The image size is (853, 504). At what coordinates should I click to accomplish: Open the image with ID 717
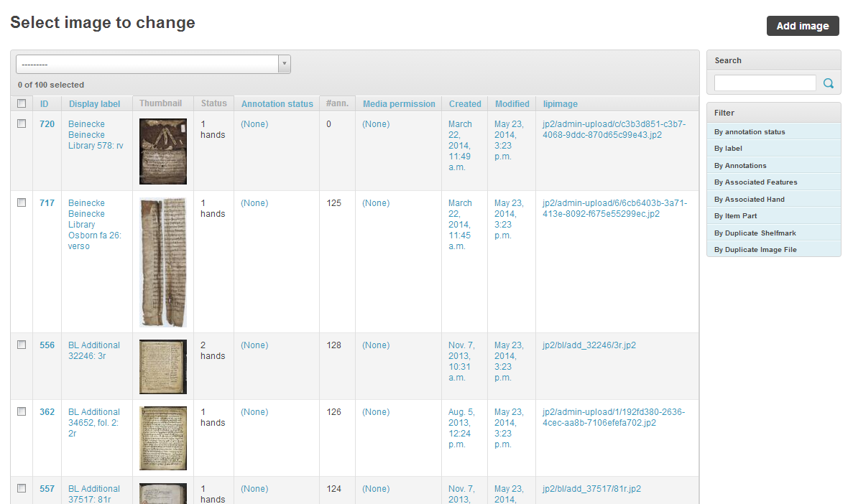(47, 203)
